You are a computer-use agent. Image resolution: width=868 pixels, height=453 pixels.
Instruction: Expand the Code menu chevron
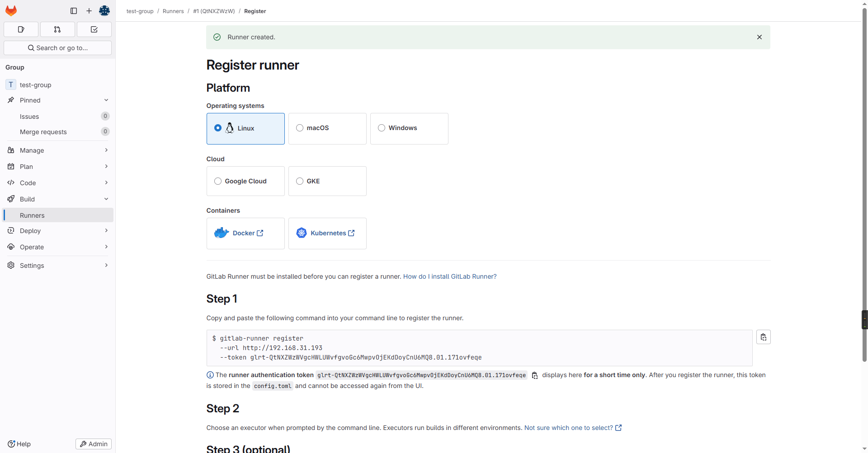(106, 183)
